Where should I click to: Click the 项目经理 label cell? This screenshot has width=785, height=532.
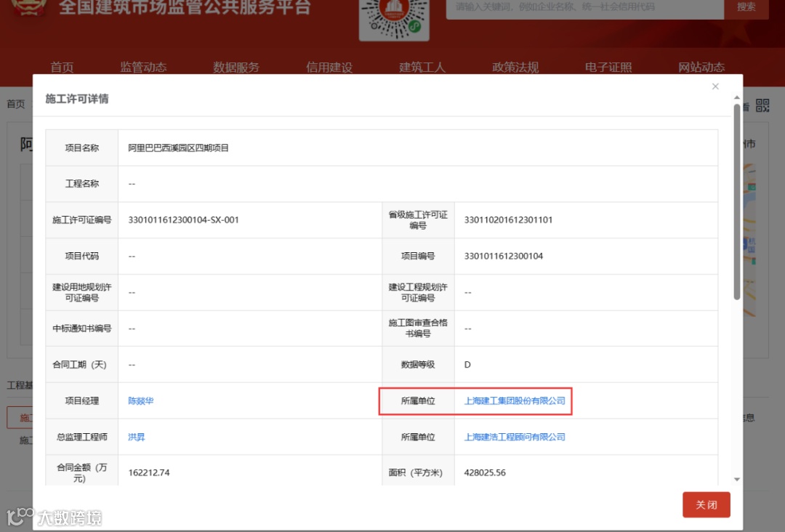[x=82, y=400]
